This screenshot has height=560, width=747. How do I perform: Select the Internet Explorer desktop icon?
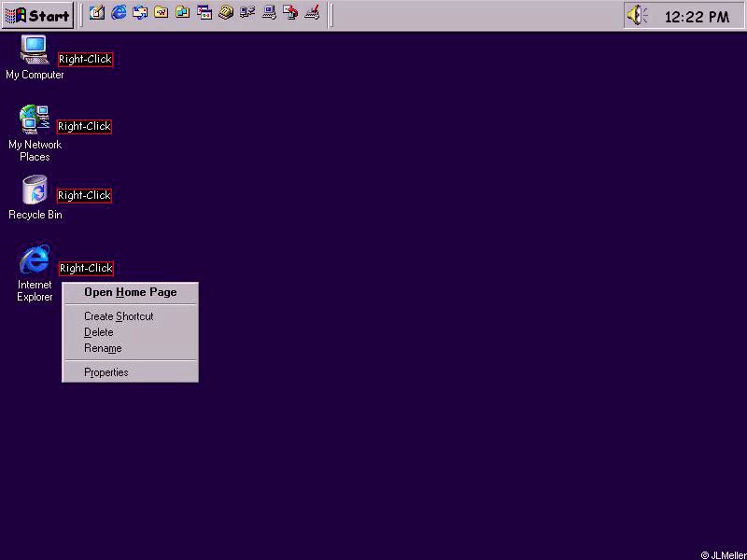click(35, 273)
